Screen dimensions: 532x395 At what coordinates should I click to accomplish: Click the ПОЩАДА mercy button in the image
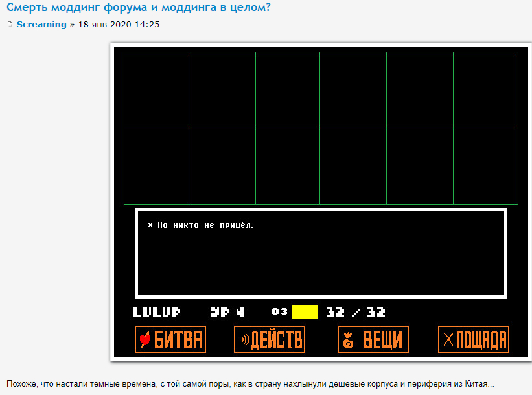pyautogui.click(x=474, y=339)
